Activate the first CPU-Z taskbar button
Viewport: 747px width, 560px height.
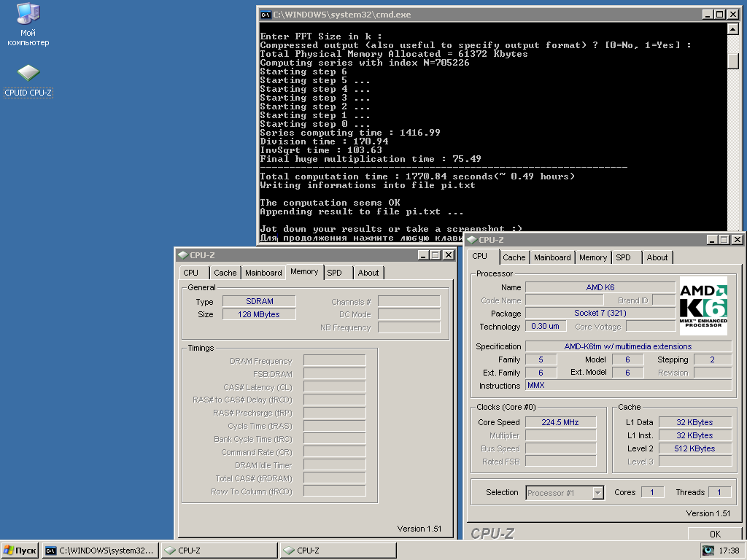[x=219, y=551]
